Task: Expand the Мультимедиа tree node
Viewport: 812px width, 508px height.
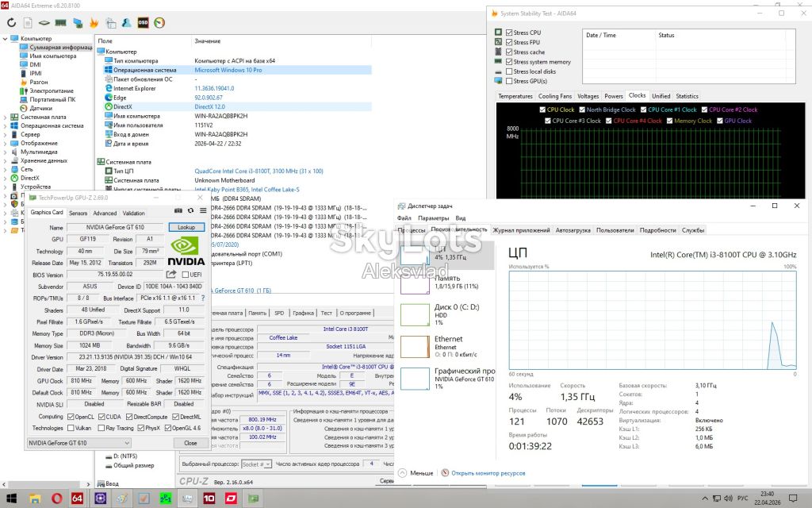Action: [6, 152]
